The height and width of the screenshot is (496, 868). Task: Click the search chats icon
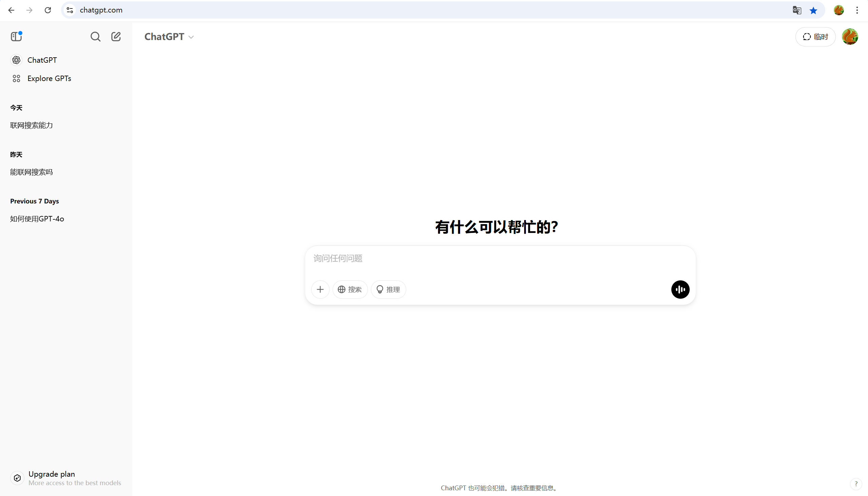point(95,37)
